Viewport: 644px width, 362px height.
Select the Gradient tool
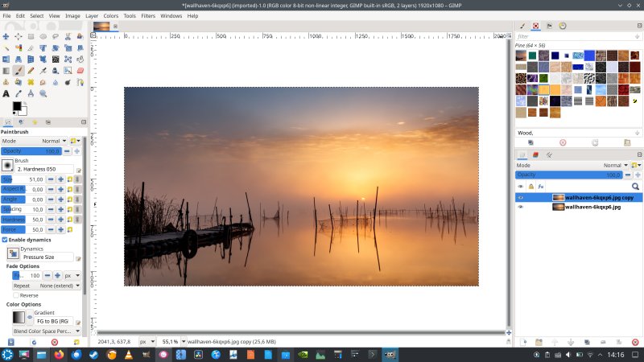pos(6,71)
